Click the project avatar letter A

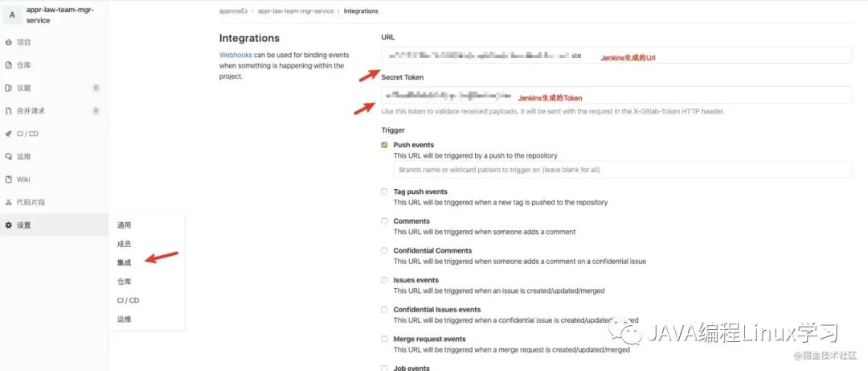(x=12, y=15)
